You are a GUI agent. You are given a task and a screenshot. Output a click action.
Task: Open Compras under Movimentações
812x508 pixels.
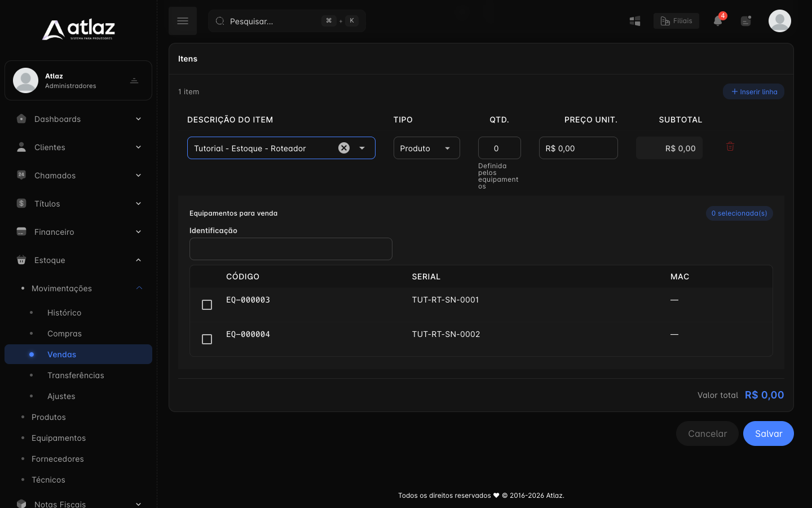[x=64, y=334]
